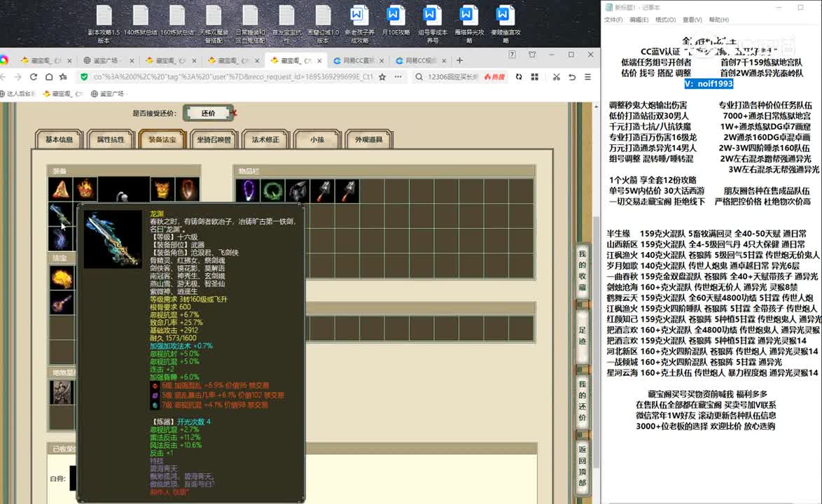822x504 pixels.
Task: Open a new browser tab with plus
Action: (460, 60)
